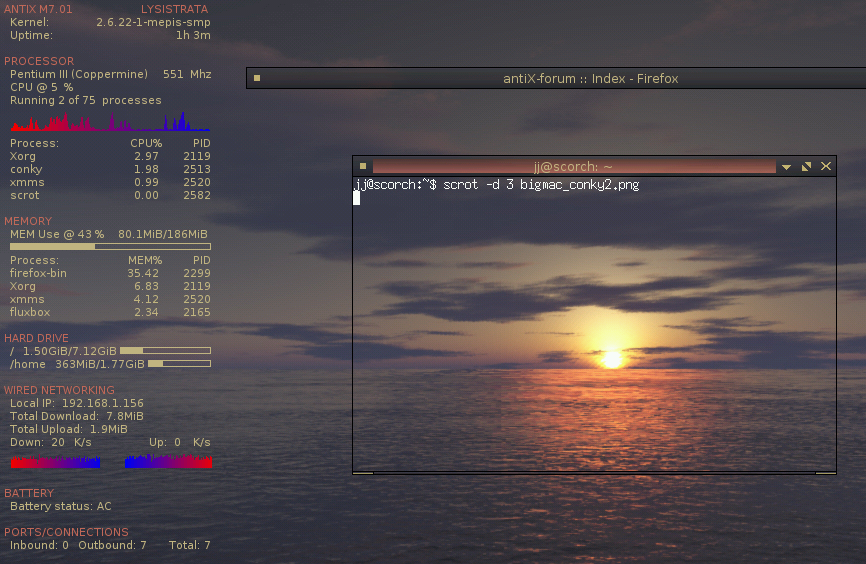This screenshot has width=866, height=564.
Task: Click the download speed graph
Action: tap(56, 461)
